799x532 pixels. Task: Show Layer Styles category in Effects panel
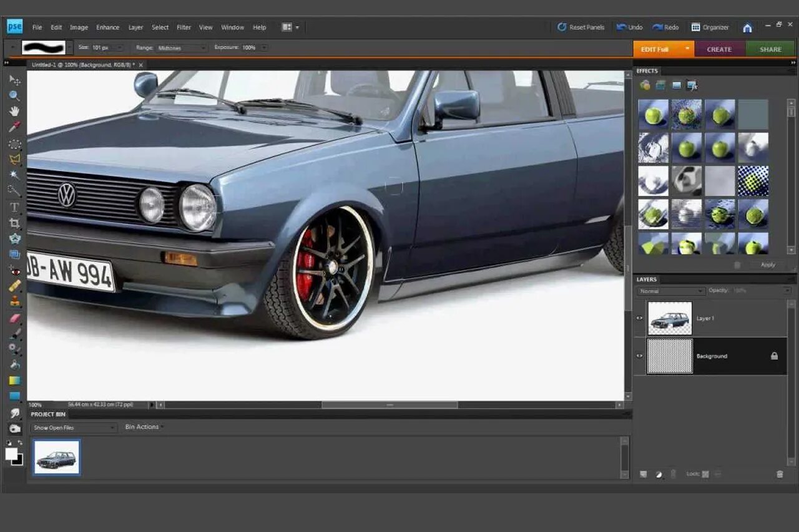pos(660,85)
